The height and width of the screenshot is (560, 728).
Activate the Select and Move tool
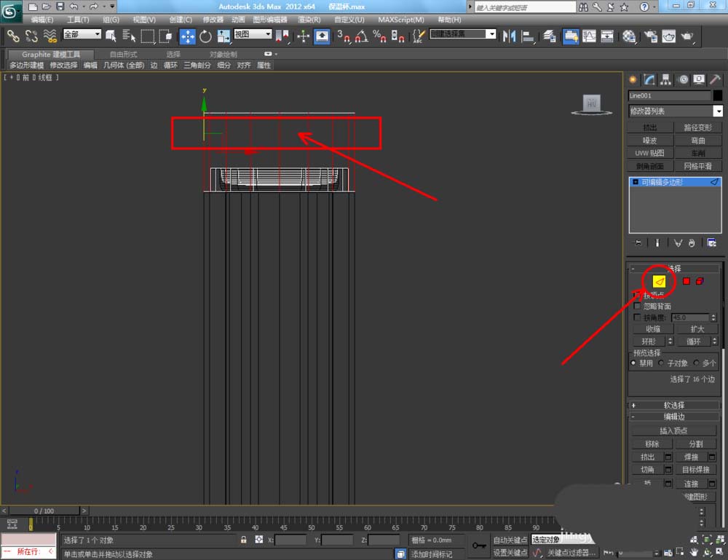(x=188, y=36)
